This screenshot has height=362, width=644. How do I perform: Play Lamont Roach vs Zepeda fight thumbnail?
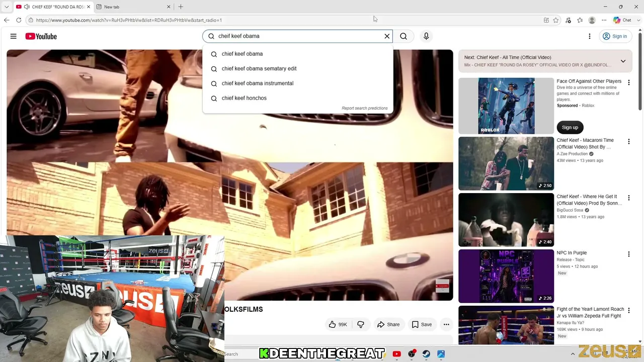click(x=506, y=325)
